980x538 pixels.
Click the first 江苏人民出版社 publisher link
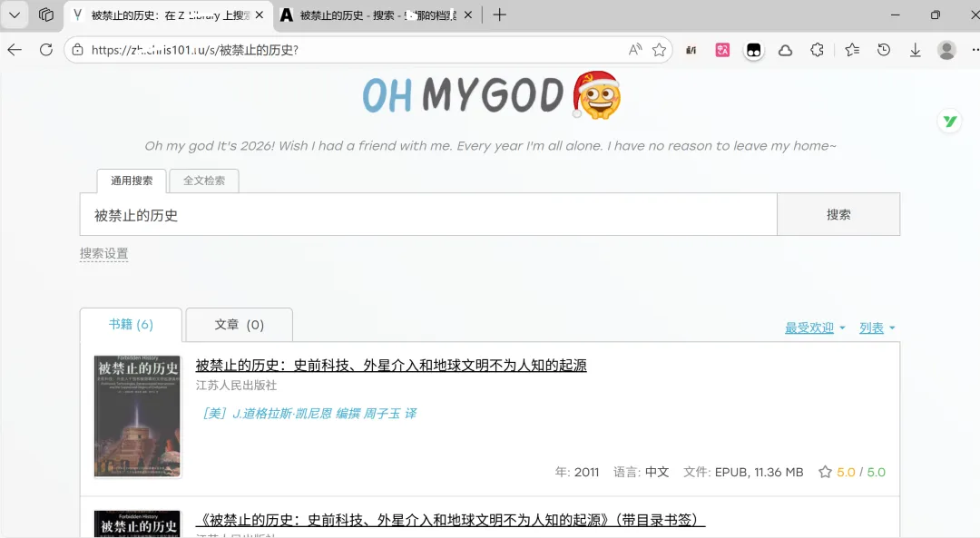point(236,386)
